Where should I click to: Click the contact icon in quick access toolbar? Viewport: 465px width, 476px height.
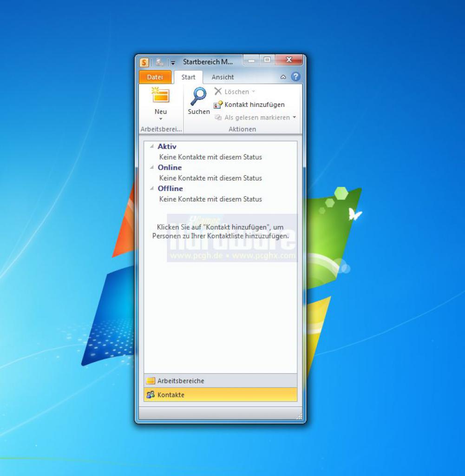[159, 62]
